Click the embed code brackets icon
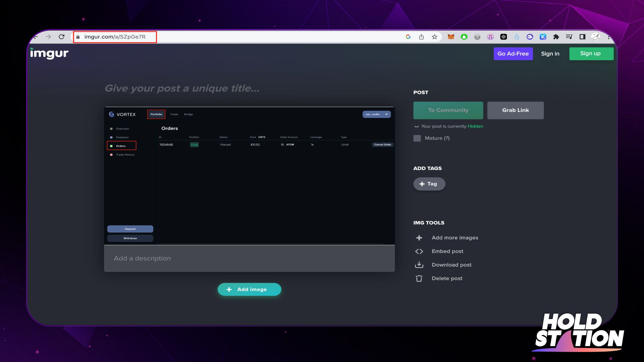Image resolution: width=644 pixels, height=362 pixels. [x=419, y=251]
